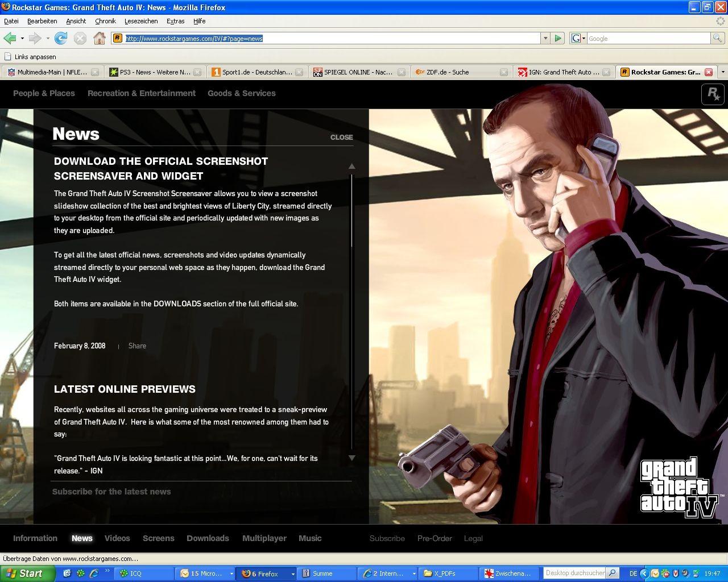This screenshot has height=582, width=728.
Task: Close the News panel
Action: [341, 137]
